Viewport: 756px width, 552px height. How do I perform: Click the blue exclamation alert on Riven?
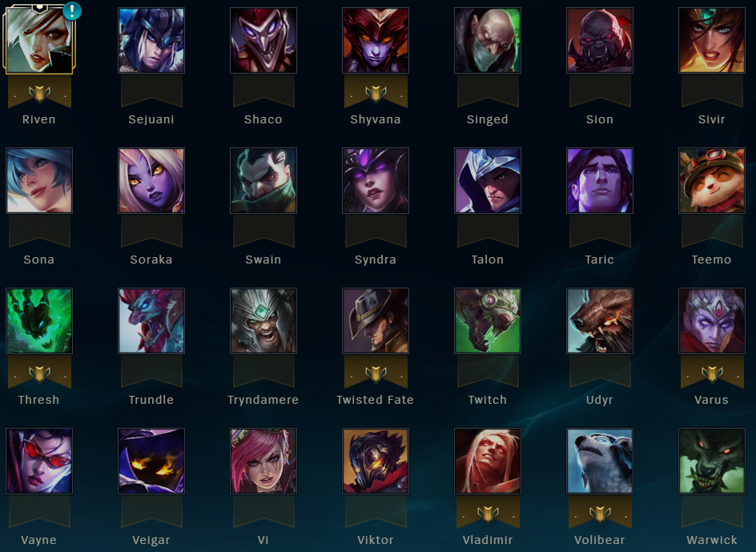[x=72, y=10]
